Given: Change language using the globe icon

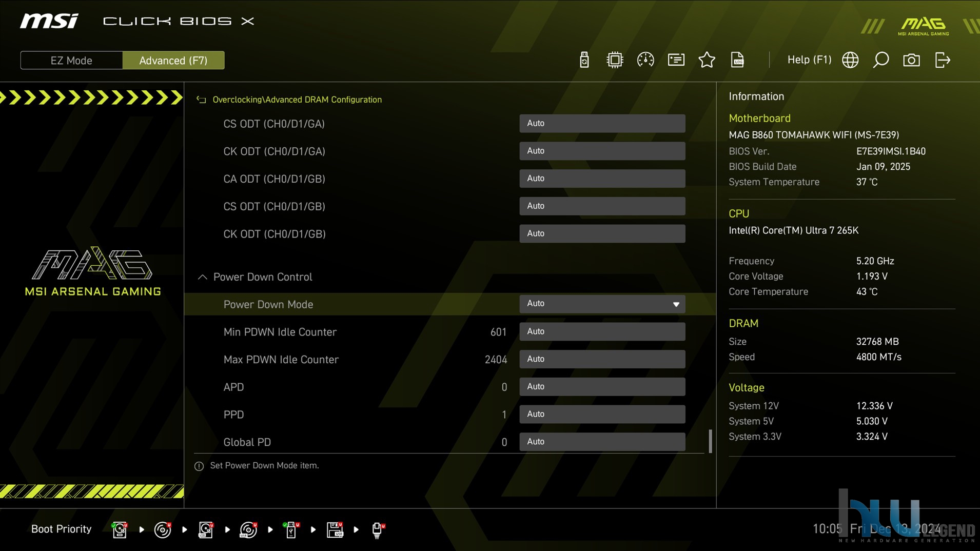Looking at the screenshot, I should coord(850,60).
